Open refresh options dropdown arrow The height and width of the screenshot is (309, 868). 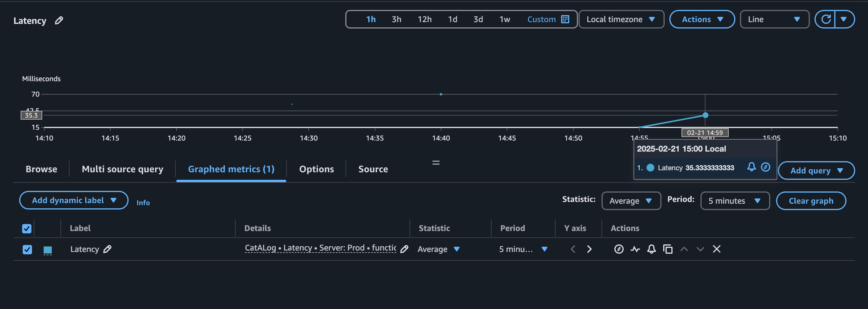843,19
